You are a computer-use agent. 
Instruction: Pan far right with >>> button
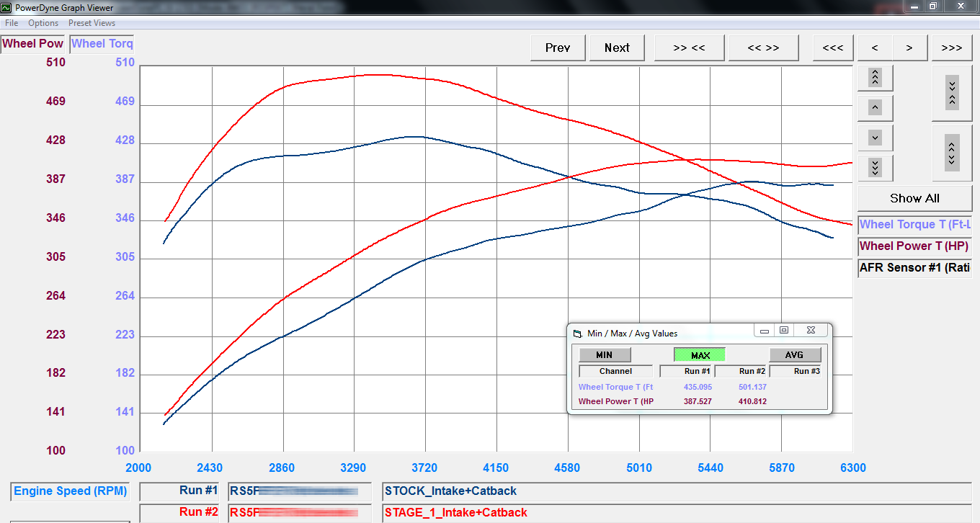point(951,48)
